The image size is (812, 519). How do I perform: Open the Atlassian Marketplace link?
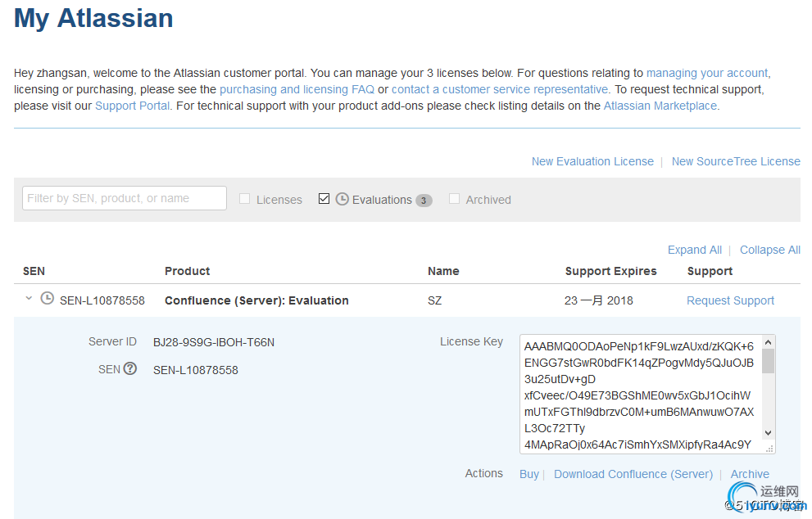[x=660, y=106]
